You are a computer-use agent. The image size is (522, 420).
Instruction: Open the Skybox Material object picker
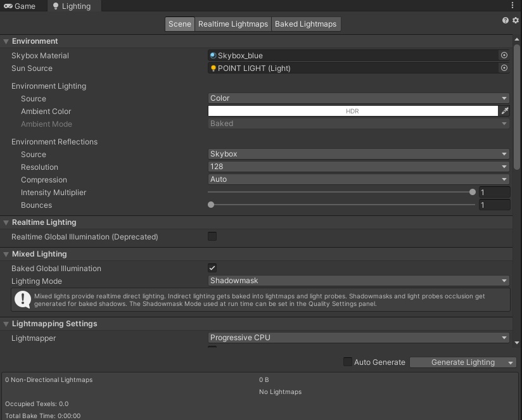[504, 56]
